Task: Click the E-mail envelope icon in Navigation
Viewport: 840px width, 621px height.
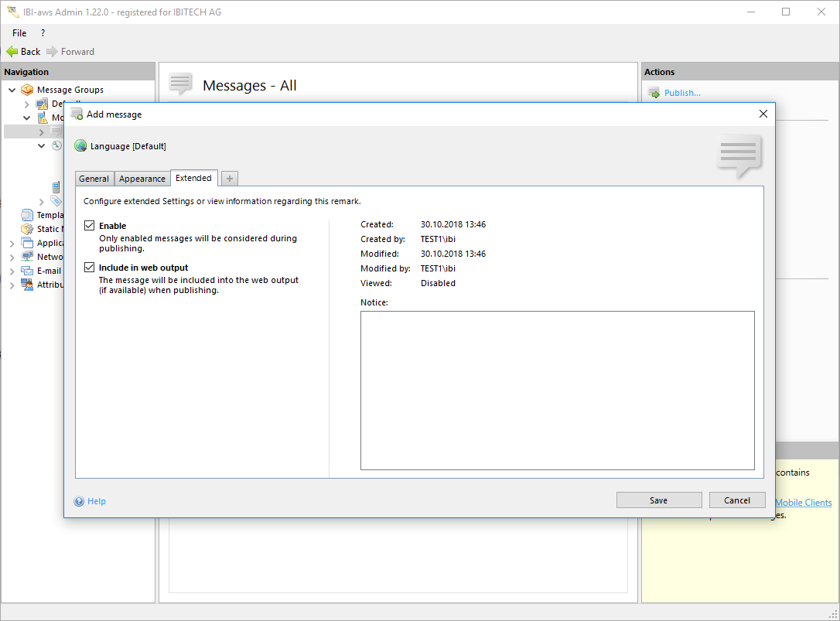Action: [x=27, y=271]
